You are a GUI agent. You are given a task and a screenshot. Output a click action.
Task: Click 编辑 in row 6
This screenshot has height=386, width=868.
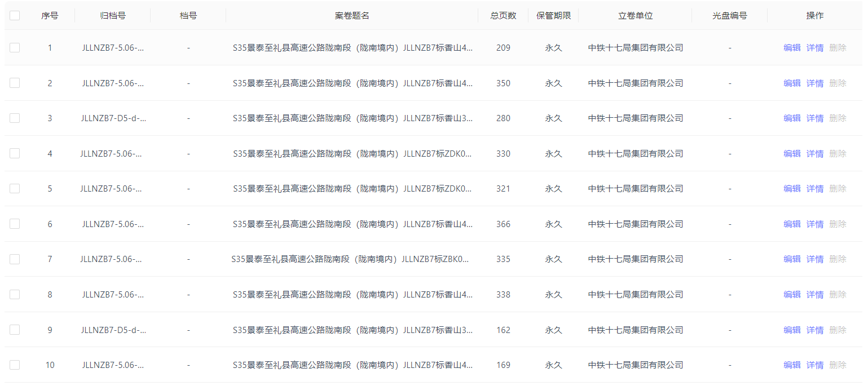[x=792, y=224]
